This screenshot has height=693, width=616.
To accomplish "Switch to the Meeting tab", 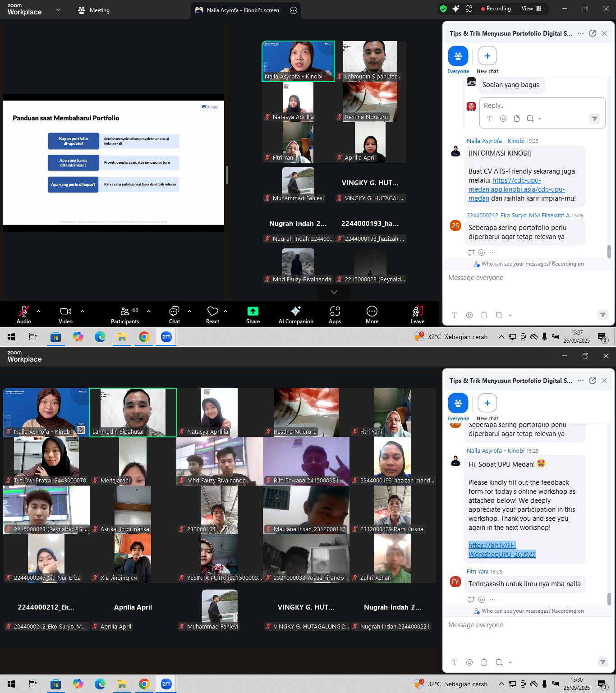I will (x=94, y=10).
